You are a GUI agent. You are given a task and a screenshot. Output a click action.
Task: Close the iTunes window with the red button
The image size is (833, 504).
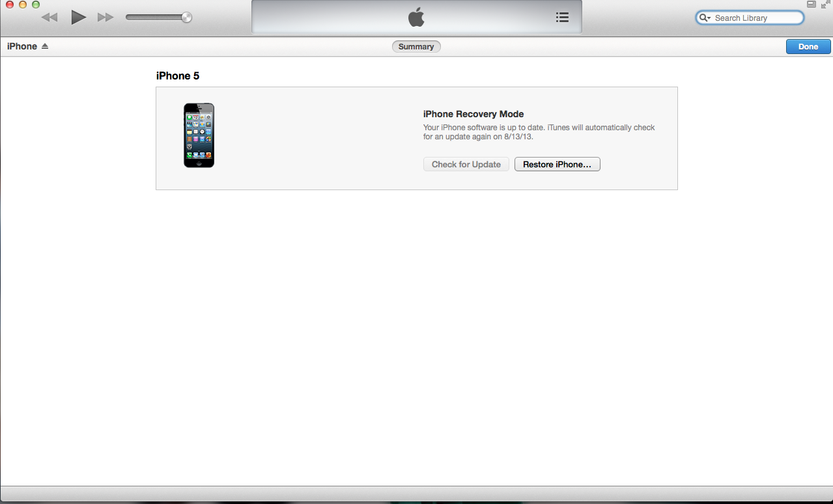10,4
